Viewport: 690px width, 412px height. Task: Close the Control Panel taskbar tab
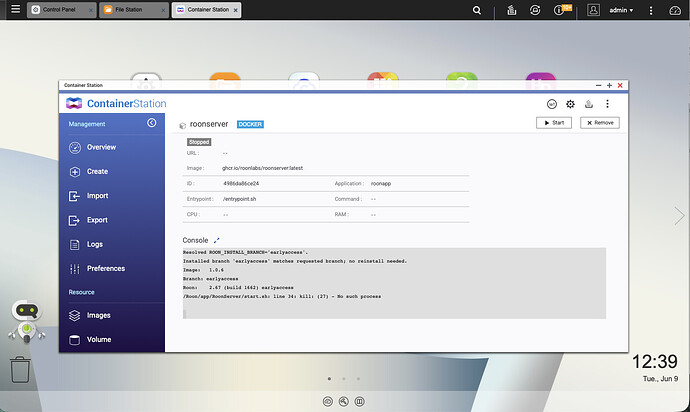[91, 10]
